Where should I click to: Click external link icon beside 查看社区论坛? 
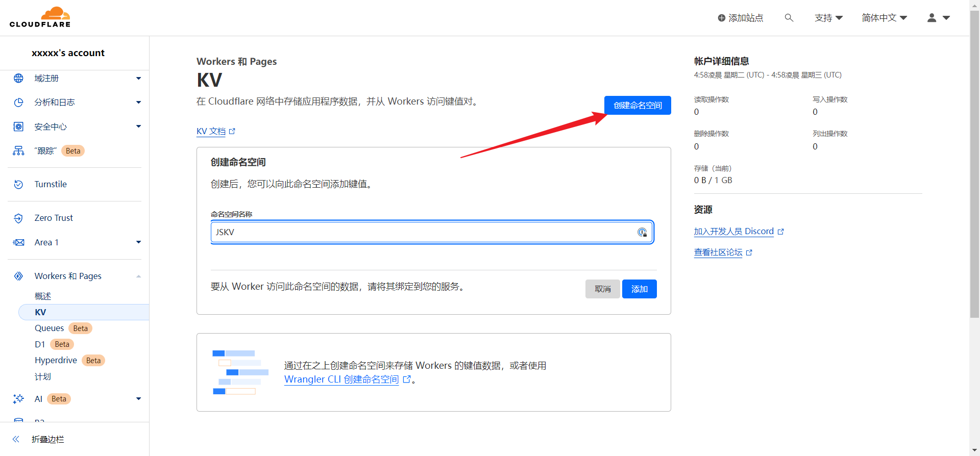click(x=749, y=252)
